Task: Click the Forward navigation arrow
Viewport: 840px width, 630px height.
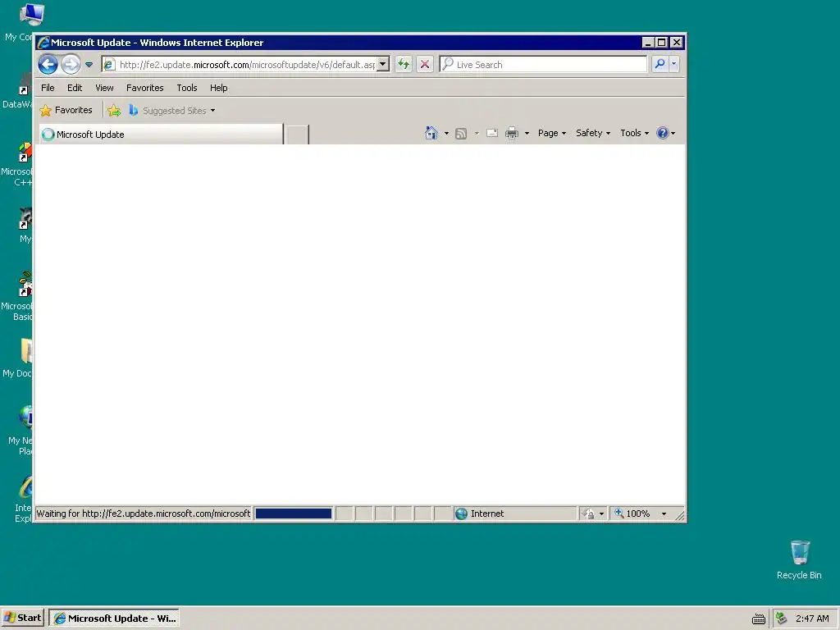Action: [x=71, y=65]
